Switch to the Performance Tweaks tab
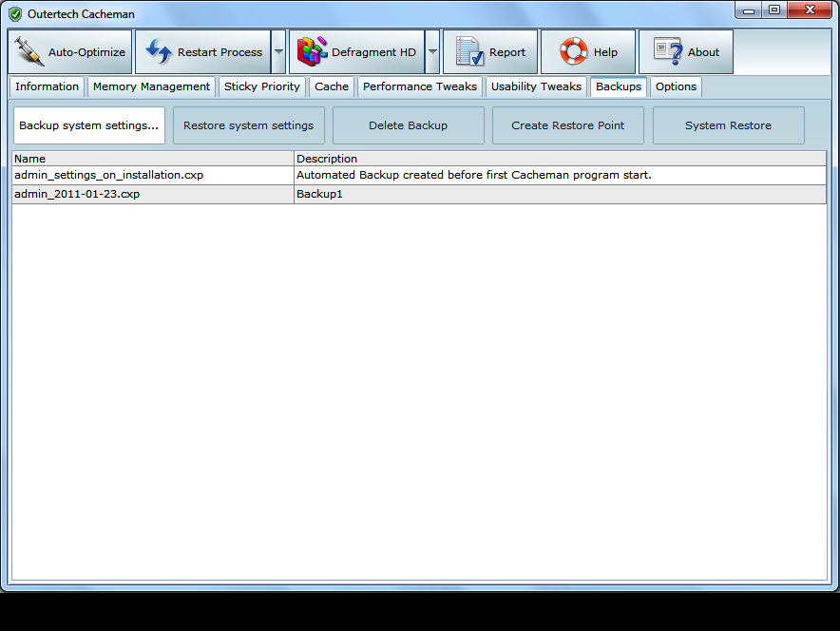Viewport: 840px width, 631px height. (x=419, y=86)
